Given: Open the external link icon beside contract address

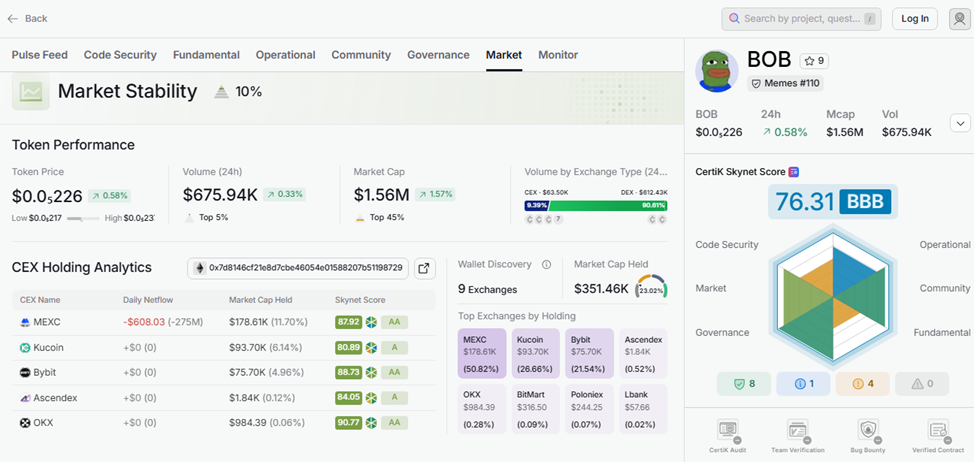Looking at the screenshot, I should 424,268.
